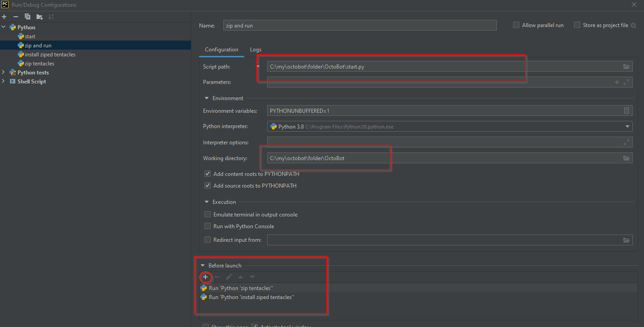Collapse the Before launch section
The image size is (644, 327).
click(203, 266)
